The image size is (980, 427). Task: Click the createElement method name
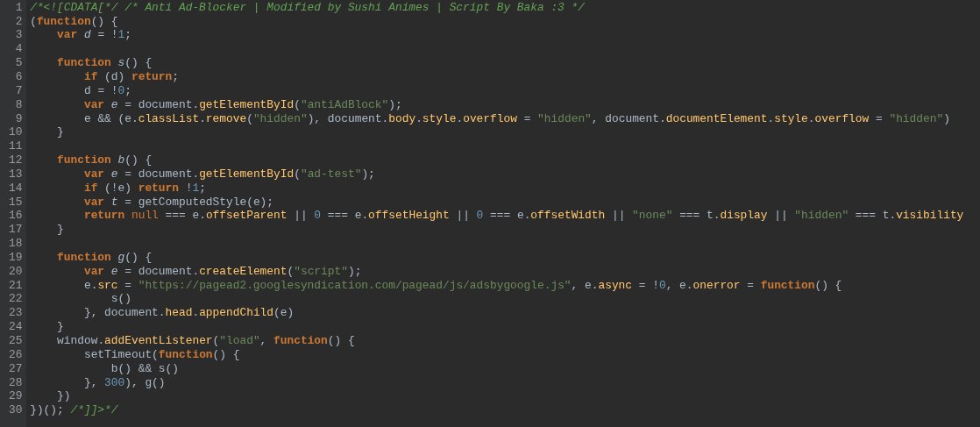(x=243, y=271)
